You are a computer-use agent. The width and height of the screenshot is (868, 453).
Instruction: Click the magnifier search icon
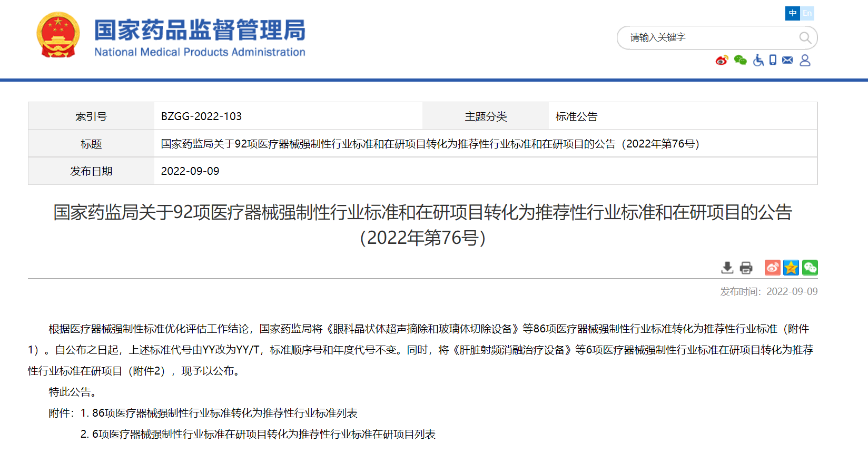coord(804,37)
